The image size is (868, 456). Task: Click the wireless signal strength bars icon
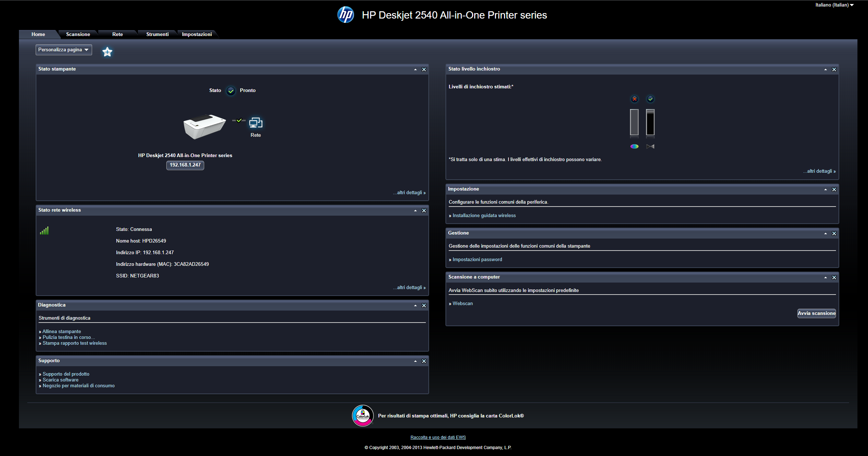(44, 231)
